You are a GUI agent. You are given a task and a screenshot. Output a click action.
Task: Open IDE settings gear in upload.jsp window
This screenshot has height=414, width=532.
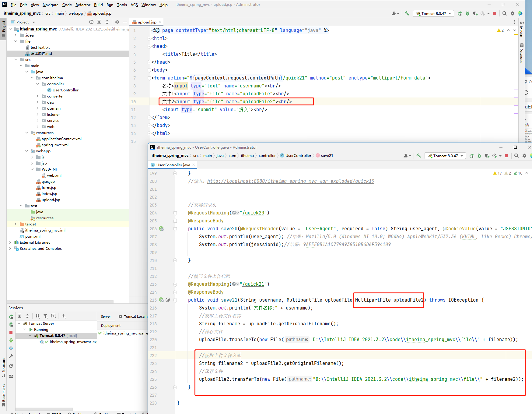513,13
